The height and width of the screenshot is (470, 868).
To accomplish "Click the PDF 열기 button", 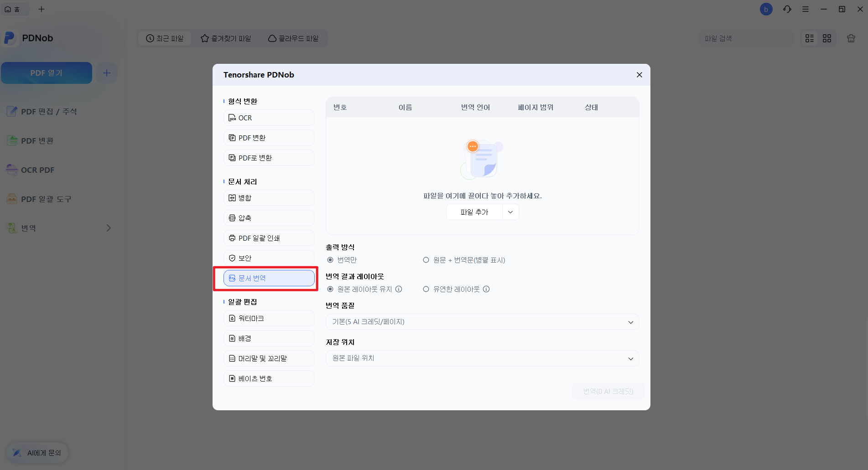I will (x=47, y=73).
